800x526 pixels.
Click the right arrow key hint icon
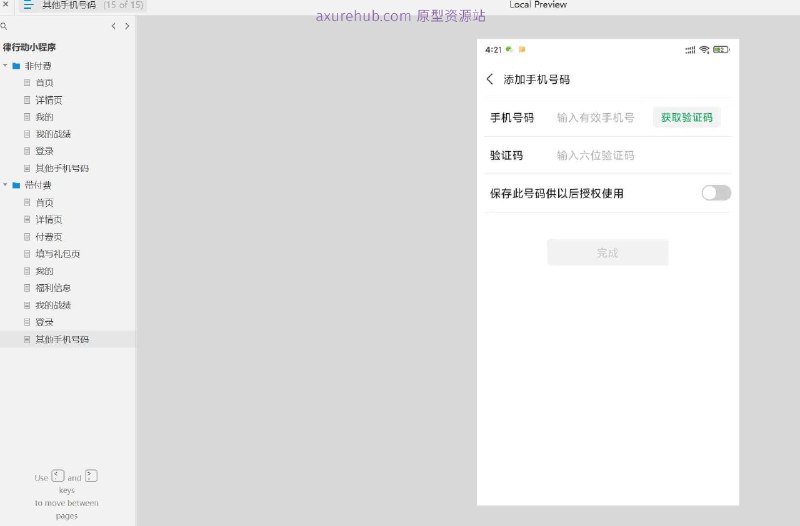(91, 476)
